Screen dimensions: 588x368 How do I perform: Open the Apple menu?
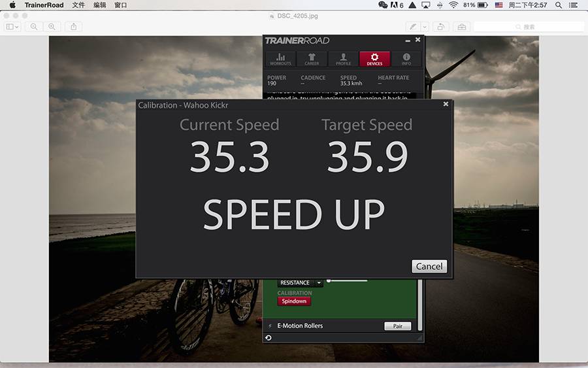point(12,5)
